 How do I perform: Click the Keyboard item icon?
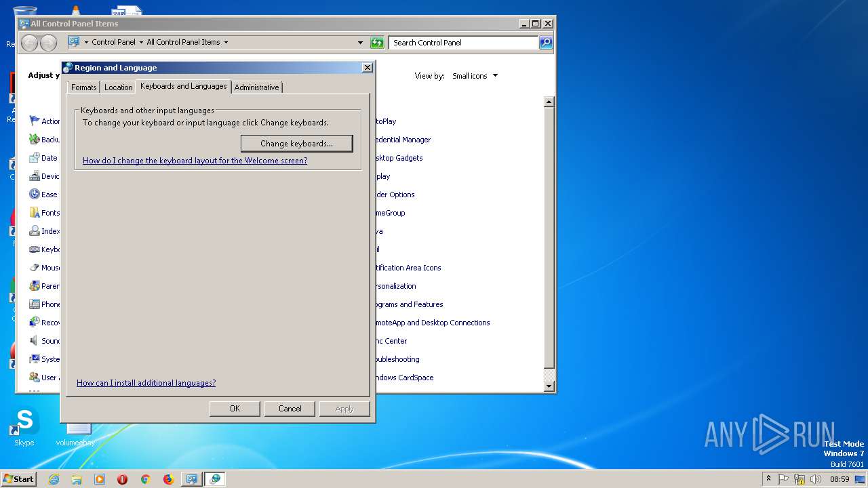tap(35, 249)
